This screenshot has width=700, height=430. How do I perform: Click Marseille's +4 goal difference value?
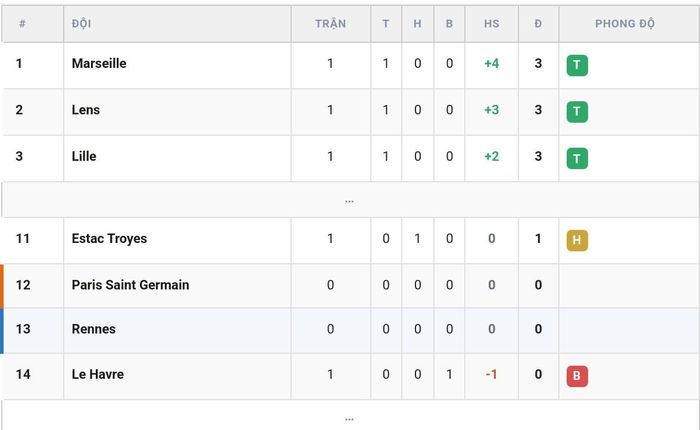[x=492, y=63]
